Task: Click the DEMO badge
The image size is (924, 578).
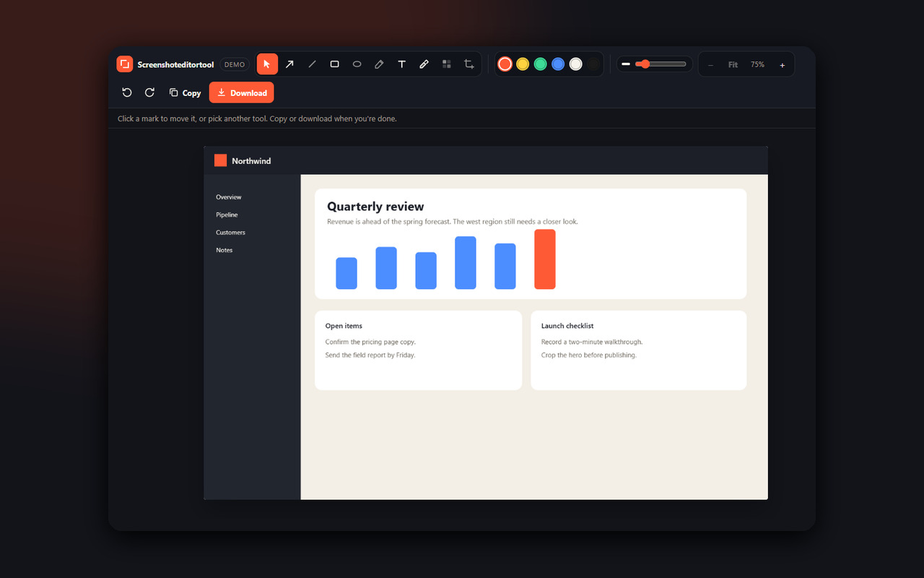Action: 235,64
